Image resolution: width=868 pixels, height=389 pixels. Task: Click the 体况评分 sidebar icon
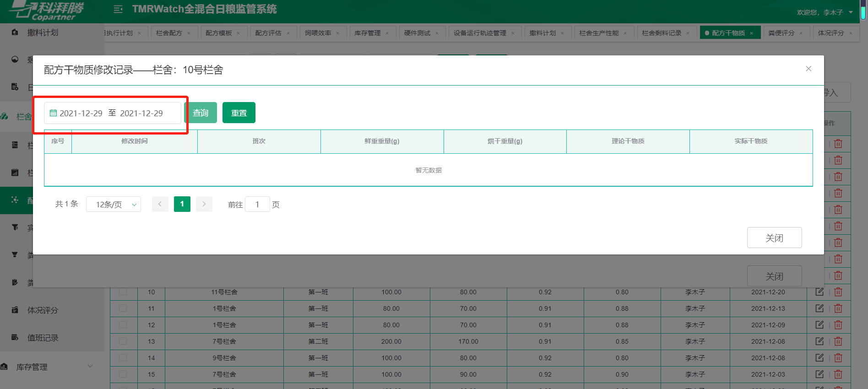pos(15,310)
